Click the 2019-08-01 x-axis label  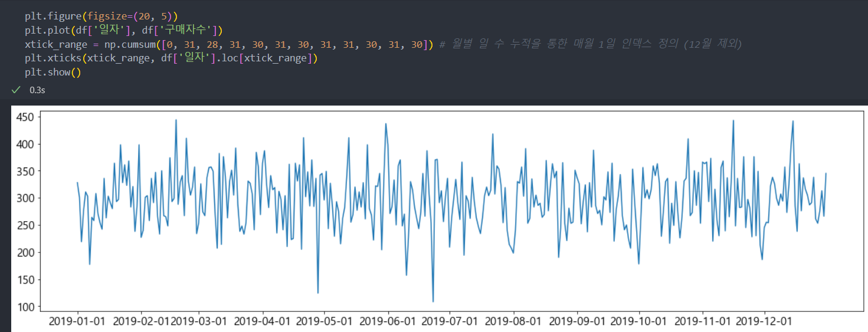[x=513, y=321]
